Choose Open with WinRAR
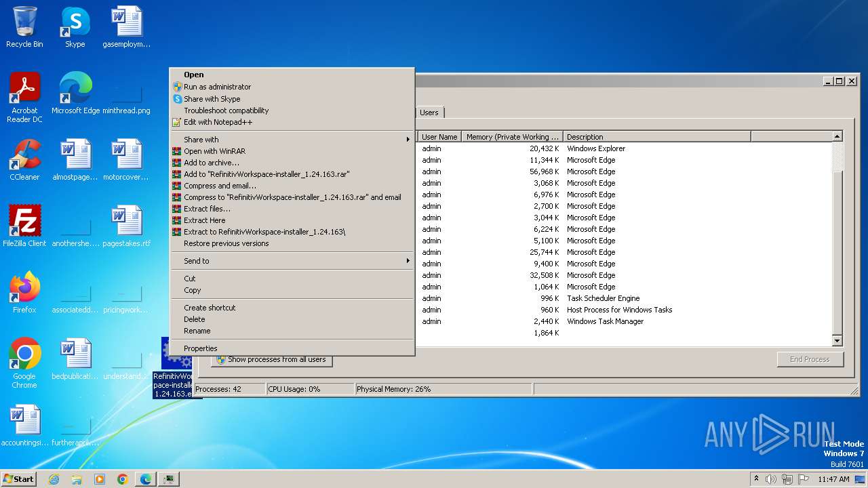The width and height of the screenshot is (868, 488). pos(292,151)
